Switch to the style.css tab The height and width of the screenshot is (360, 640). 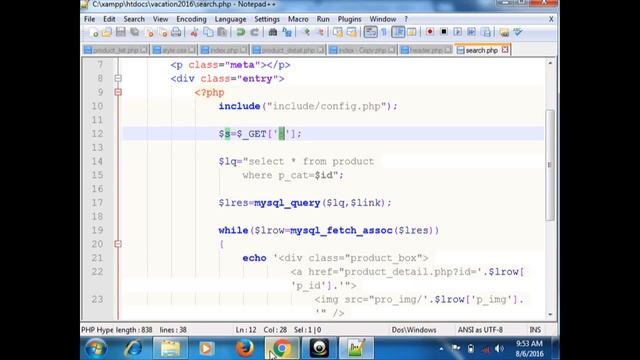(174, 50)
